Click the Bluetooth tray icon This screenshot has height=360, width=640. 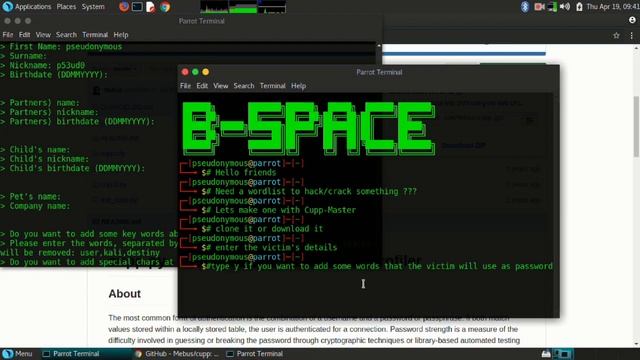tap(525, 7)
